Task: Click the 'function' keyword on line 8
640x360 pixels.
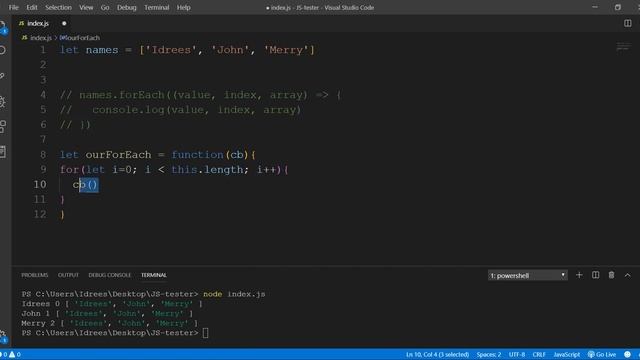Action: coord(198,155)
